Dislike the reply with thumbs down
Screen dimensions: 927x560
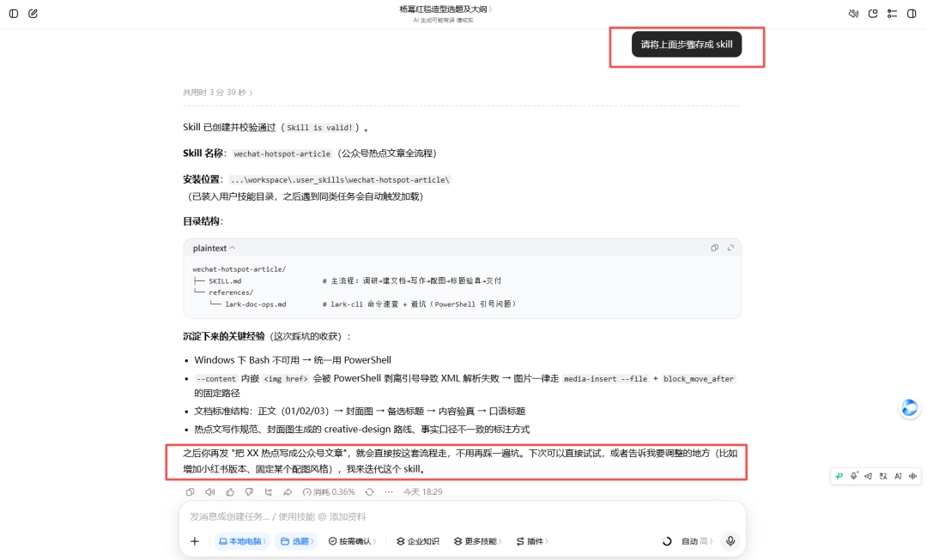click(249, 491)
